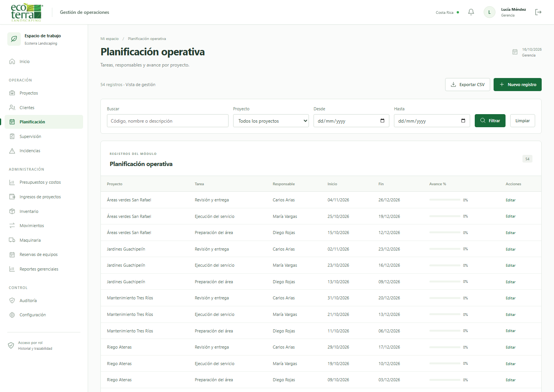Click the Clientes people icon
Image resolution: width=554 pixels, height=392 pixels.
pyautogui.click(x=12, y=108)
